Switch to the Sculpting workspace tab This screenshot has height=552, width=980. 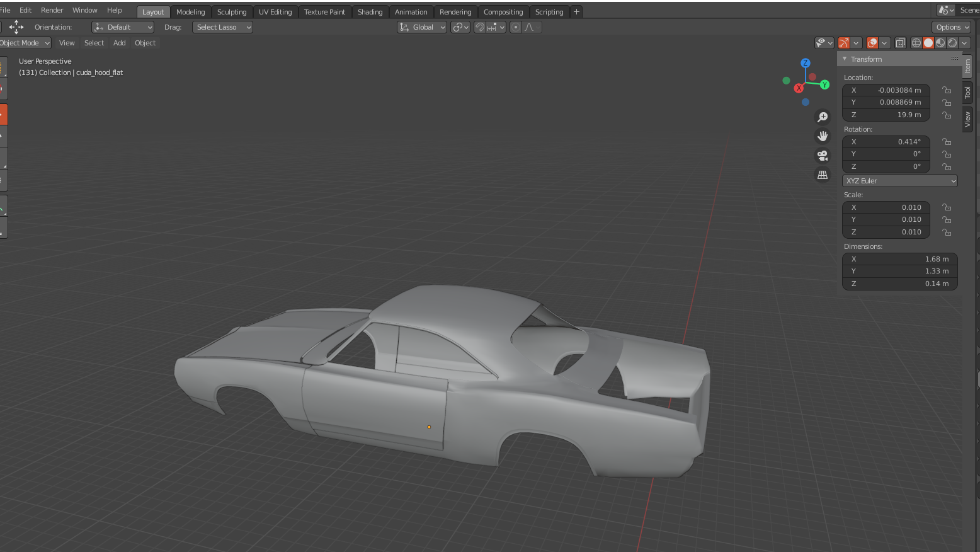pyautogui.click(x=232, y=12)
